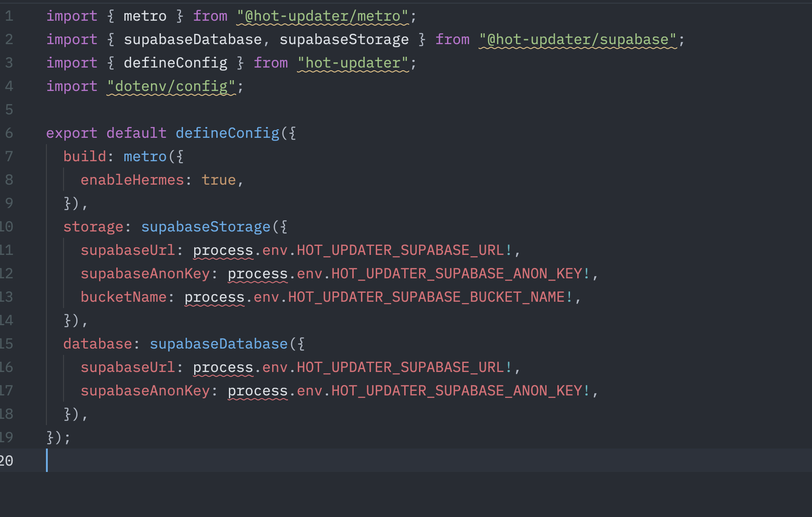Viewport: 812px width, 517px height.
Task: Click supabaseAnonKey key on line 17
Action: (145, 391)
